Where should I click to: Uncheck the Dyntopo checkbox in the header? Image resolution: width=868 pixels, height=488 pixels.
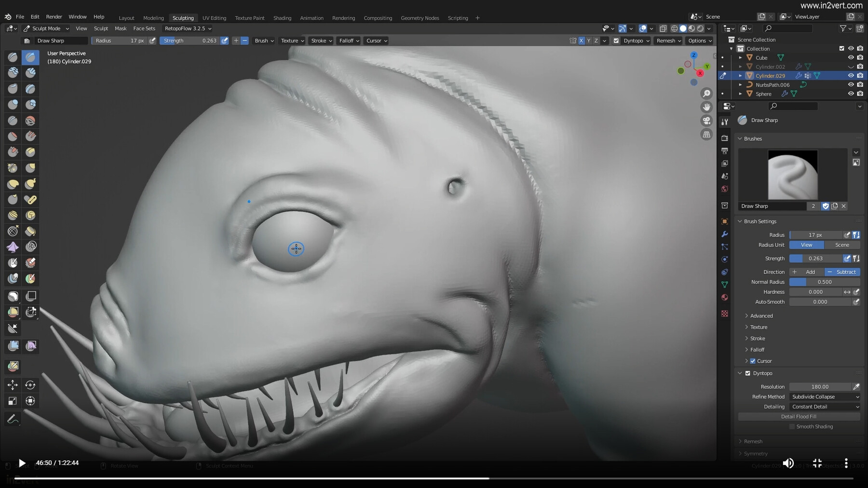[616, 40]
